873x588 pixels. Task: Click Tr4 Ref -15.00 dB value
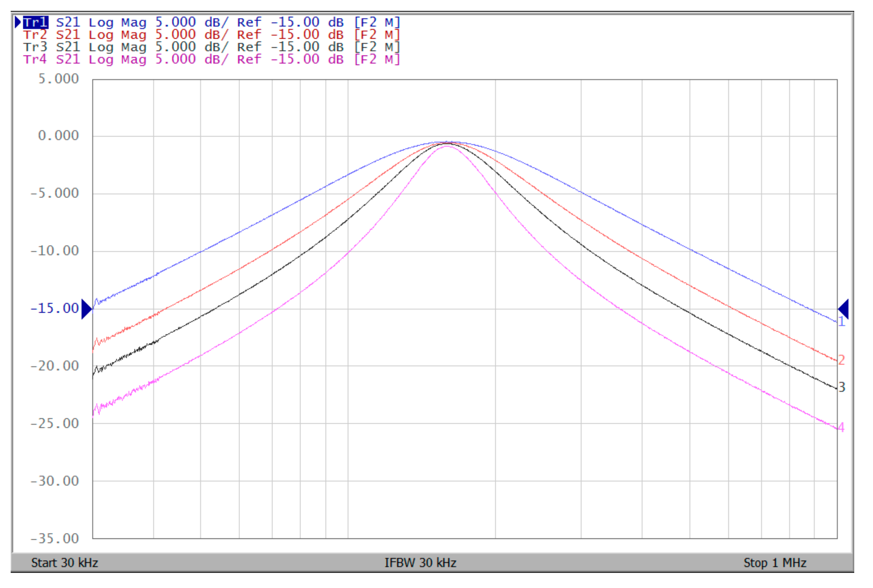coord(296,59)
